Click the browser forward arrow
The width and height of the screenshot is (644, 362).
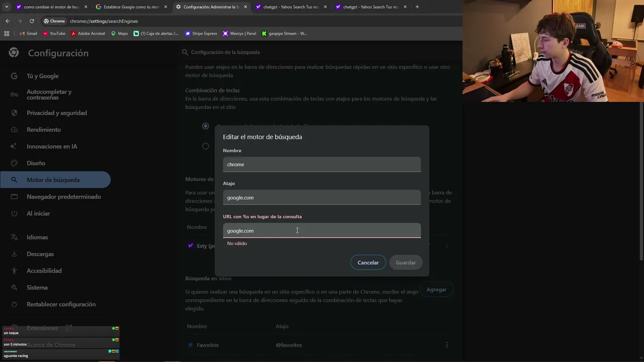20,21
